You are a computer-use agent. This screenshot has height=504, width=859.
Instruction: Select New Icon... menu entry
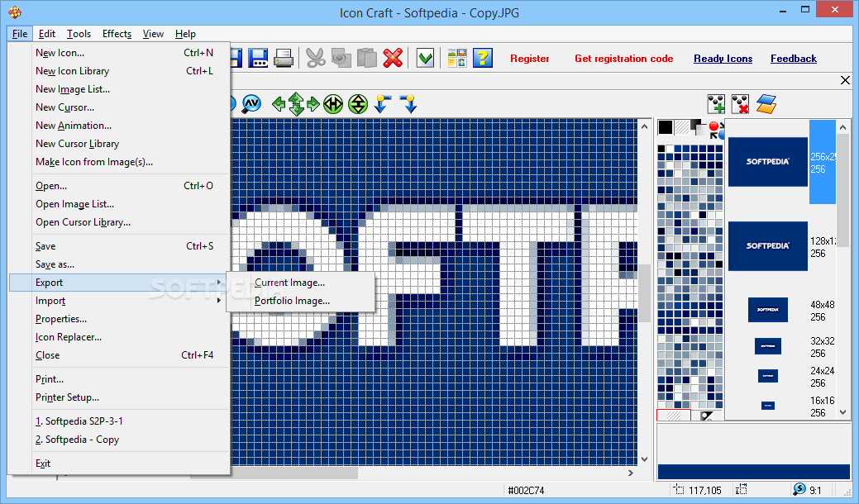point(118,53)
